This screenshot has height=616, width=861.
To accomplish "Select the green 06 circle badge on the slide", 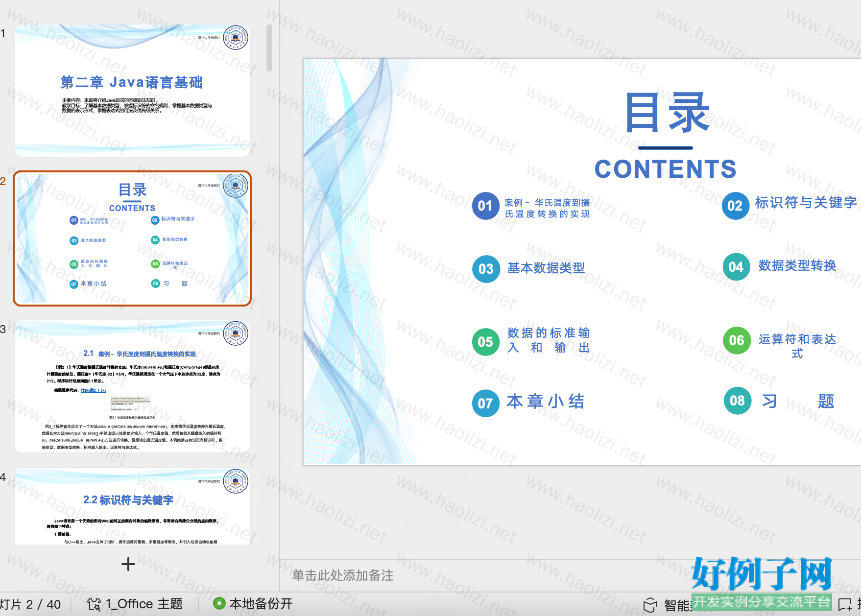I will point(736,340).
